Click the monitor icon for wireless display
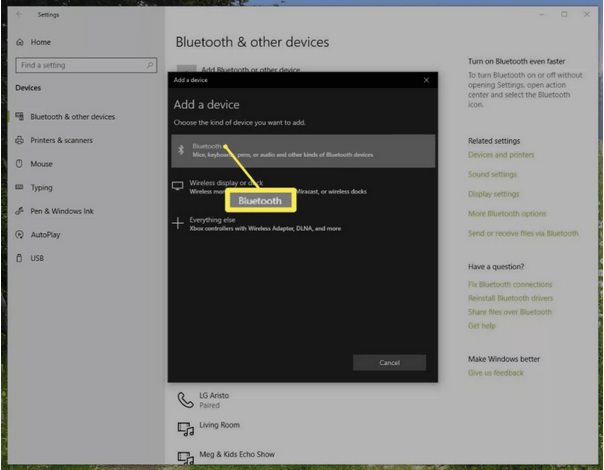Image resolution: width=604 pixels, height=470 pixels. pyautogui.click(x=178, y=186)
